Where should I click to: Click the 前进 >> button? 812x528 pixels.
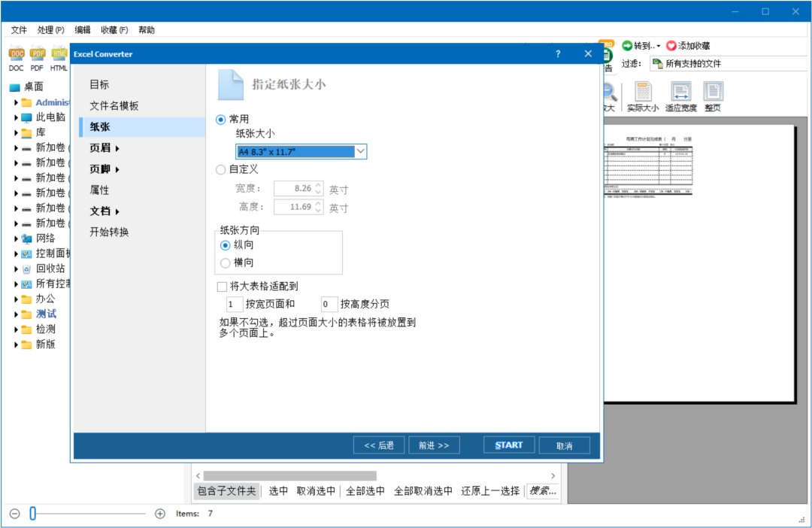(434, 445)
